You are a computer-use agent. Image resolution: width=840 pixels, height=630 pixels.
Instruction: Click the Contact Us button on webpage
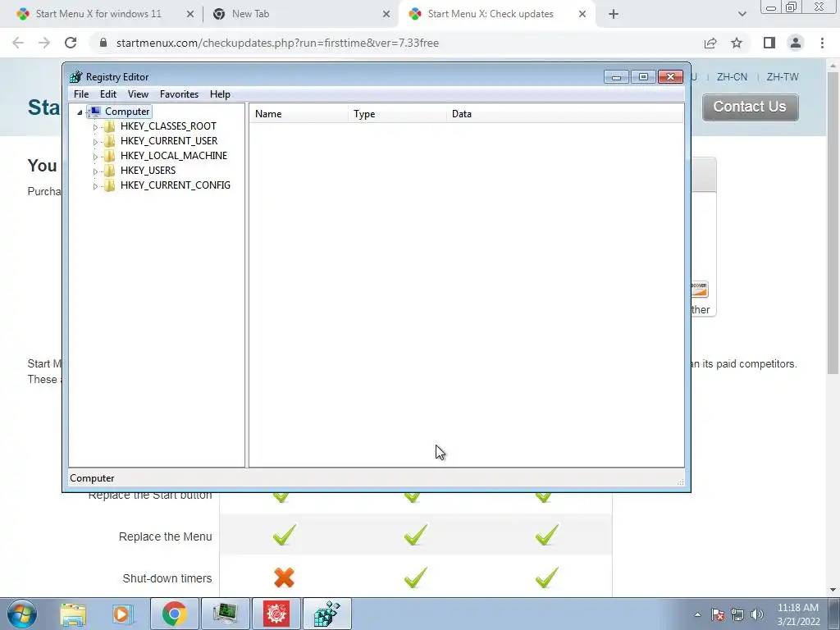750,107
